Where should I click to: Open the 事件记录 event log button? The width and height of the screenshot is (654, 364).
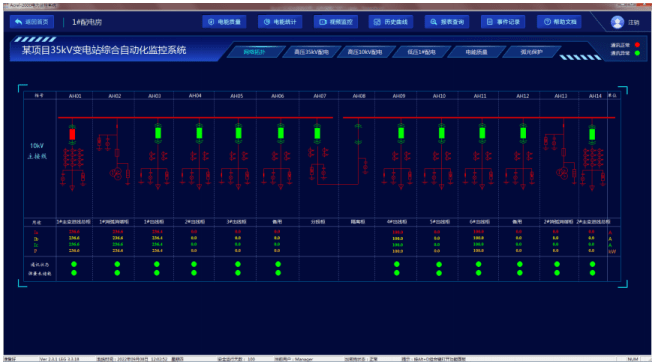pos(503,22)
